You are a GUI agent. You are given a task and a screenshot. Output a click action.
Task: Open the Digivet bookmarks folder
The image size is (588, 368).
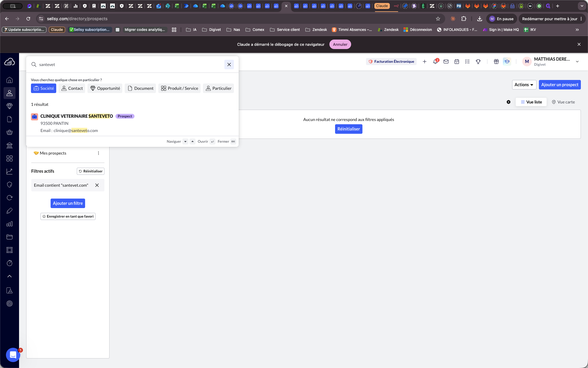[x=212, y=30]
